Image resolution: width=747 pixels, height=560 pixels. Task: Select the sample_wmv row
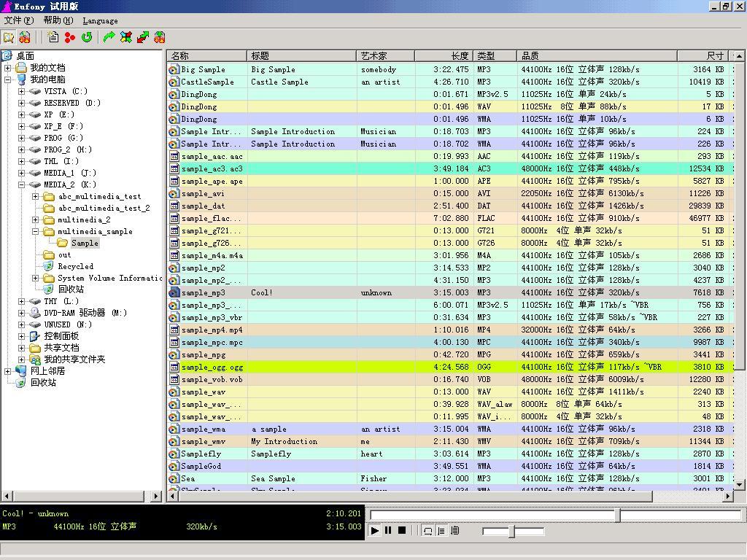click(451, 441)
